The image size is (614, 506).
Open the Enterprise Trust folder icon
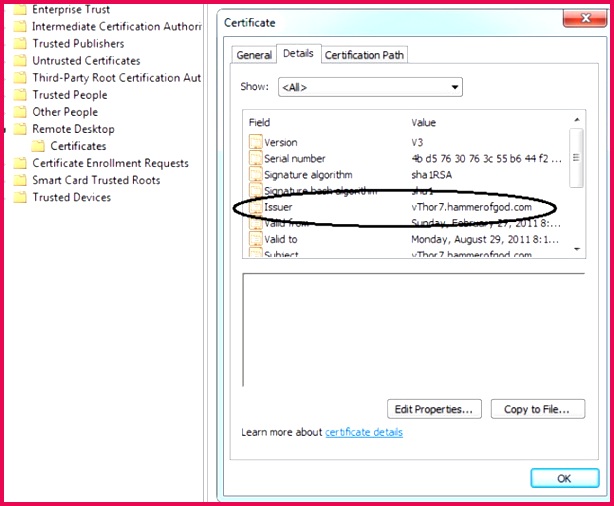(20, 9)
